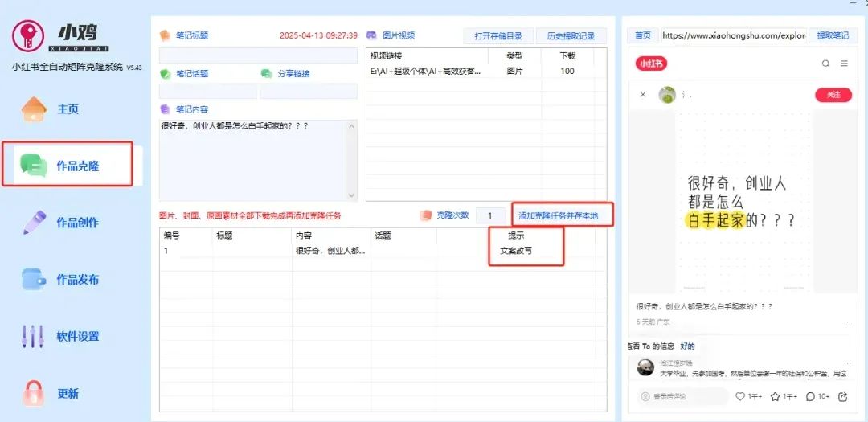Click the 克隆次数 icon
The image size is (868, 422).
coord(425,215)
